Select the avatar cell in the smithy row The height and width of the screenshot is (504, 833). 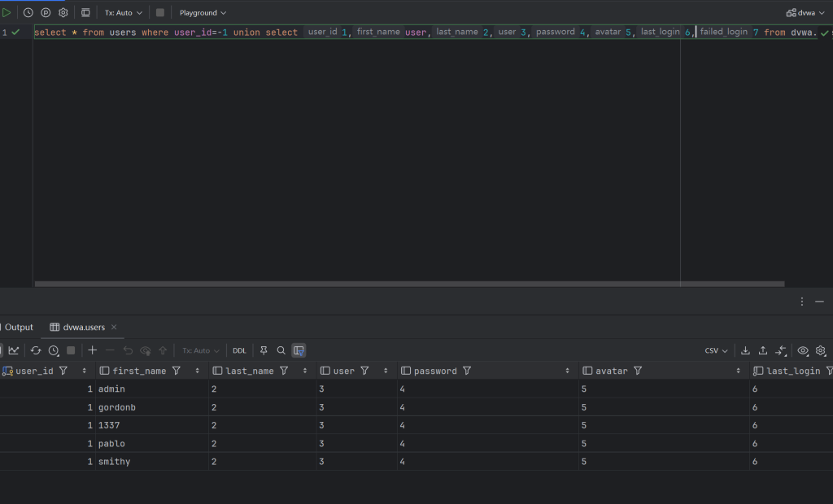664,462
